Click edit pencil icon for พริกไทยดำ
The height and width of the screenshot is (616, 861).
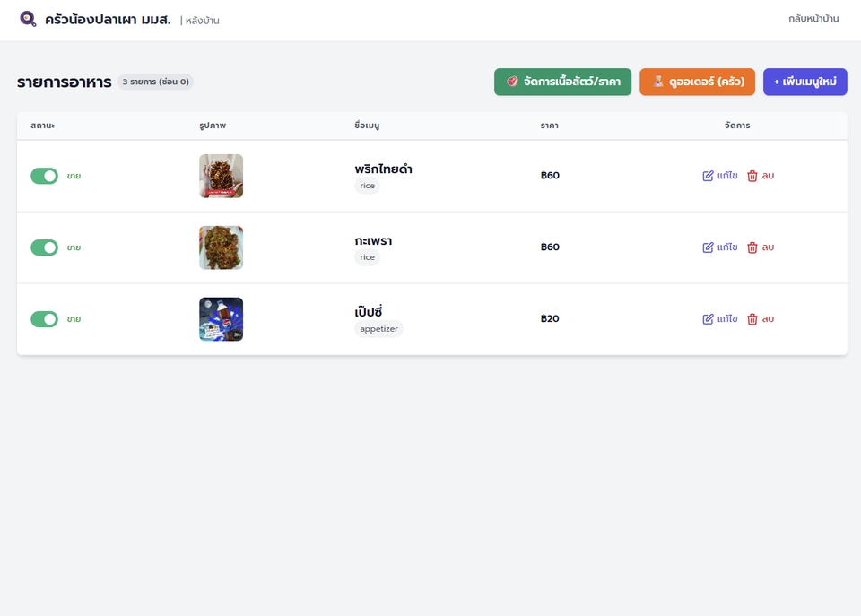tap(708, 176)
